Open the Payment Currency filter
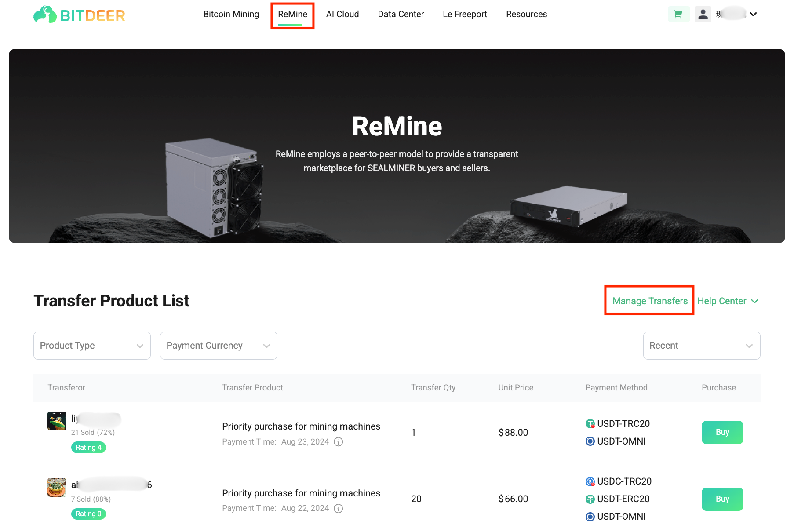 click(219, 346)
